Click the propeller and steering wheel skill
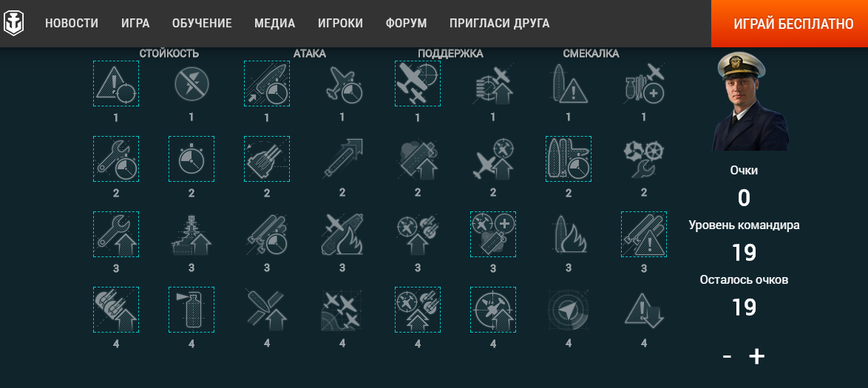 pyautogui.click(x=644, y=159)
